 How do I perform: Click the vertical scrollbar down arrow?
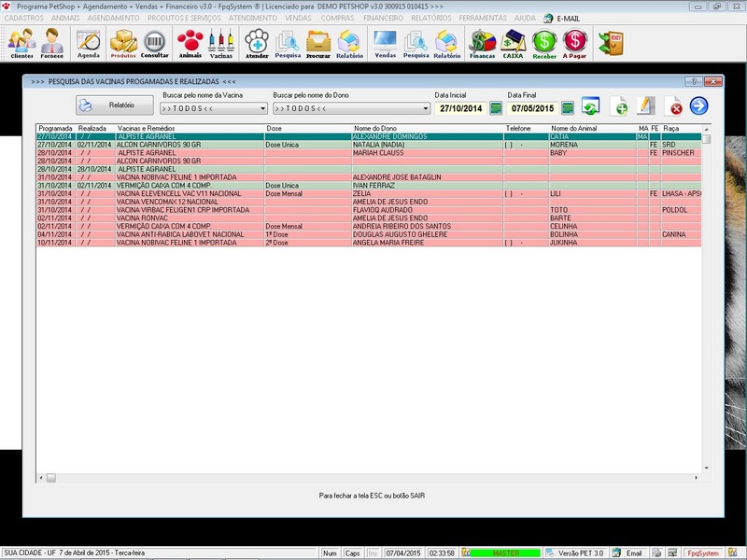click(707, 469)
